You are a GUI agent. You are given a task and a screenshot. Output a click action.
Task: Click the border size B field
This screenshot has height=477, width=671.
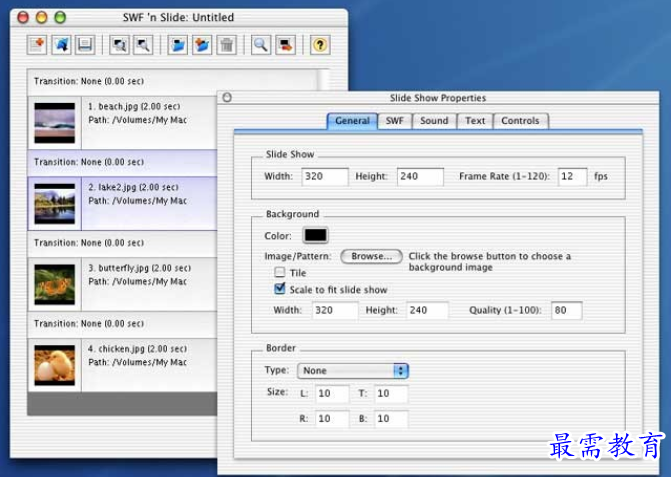(x=391, y=419)
